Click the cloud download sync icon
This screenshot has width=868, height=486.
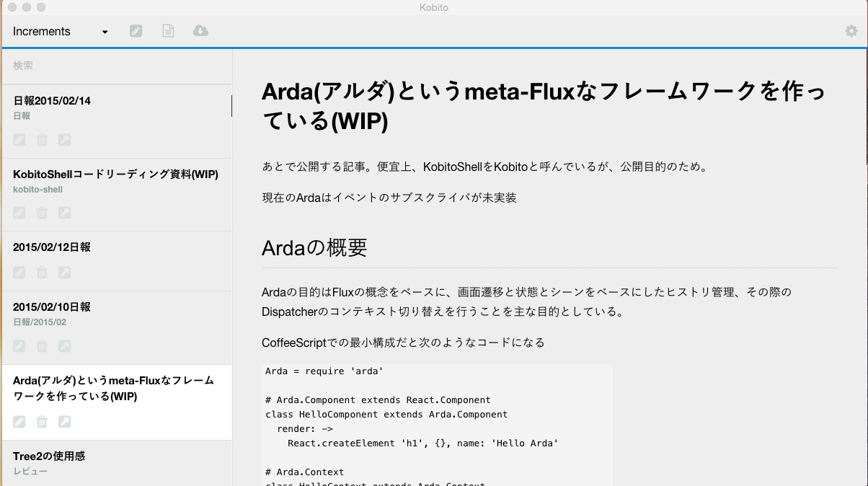[201, 31]
